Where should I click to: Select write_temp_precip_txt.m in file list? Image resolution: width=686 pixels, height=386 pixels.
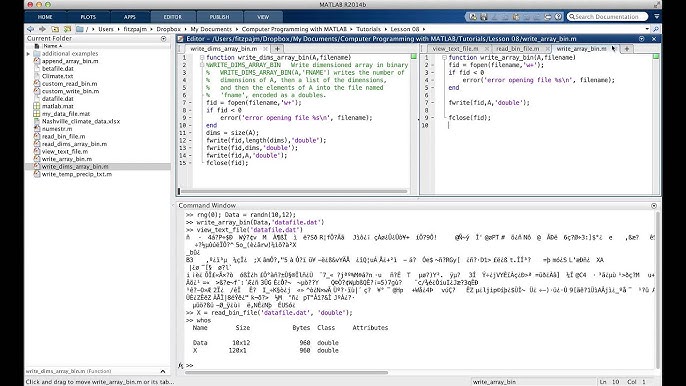(77, 174)
